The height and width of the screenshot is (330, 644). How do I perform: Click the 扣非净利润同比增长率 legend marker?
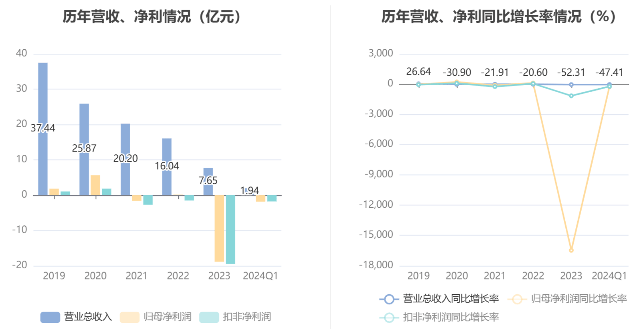pos(389,317)
